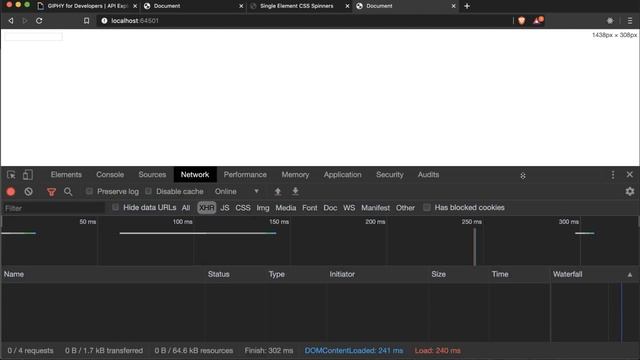Switch to the Security tab
Viewport: 640px width, 360px height.
point(389,175)
